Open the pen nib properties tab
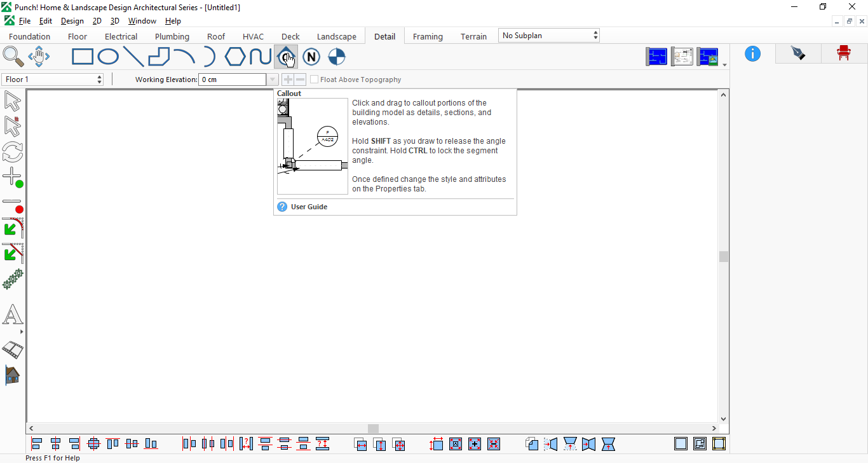The image size is (868, 463). coord(798,53)
